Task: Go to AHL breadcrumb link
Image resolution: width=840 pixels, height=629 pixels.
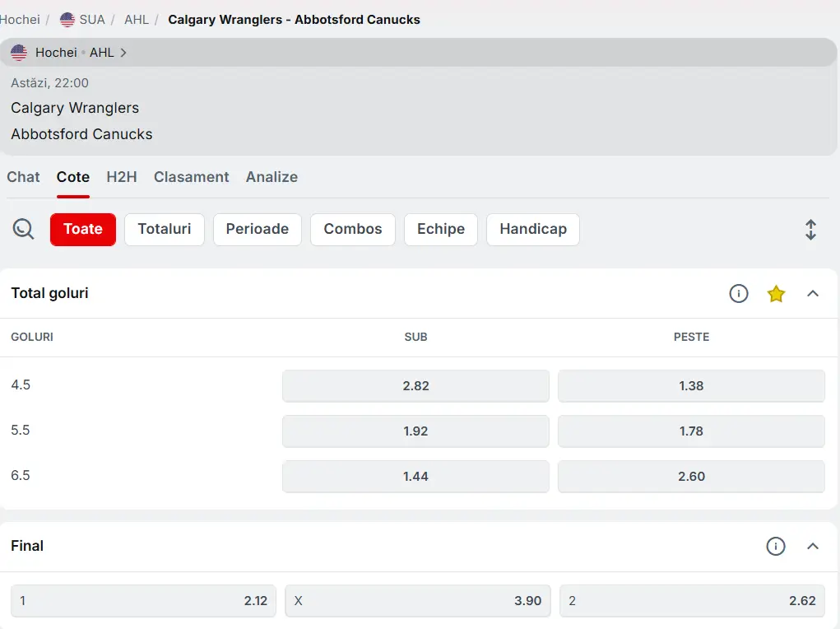Action: pyautogui.click(x=136, y=19)
